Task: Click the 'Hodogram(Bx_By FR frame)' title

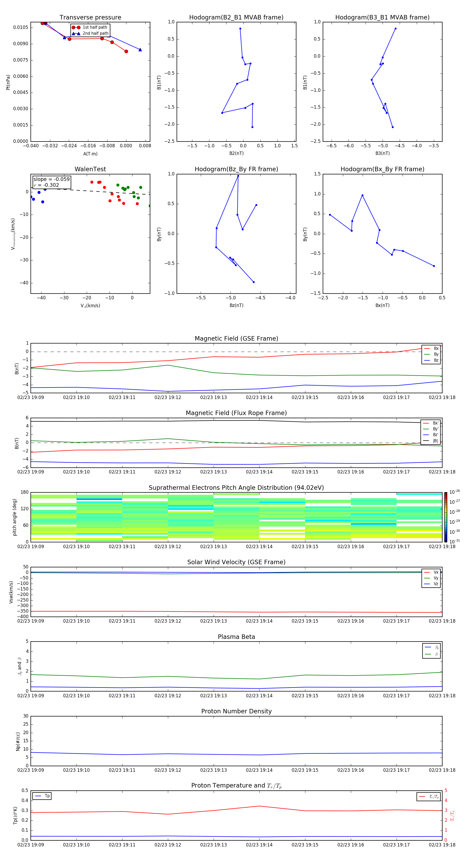Action: point(382,169)
